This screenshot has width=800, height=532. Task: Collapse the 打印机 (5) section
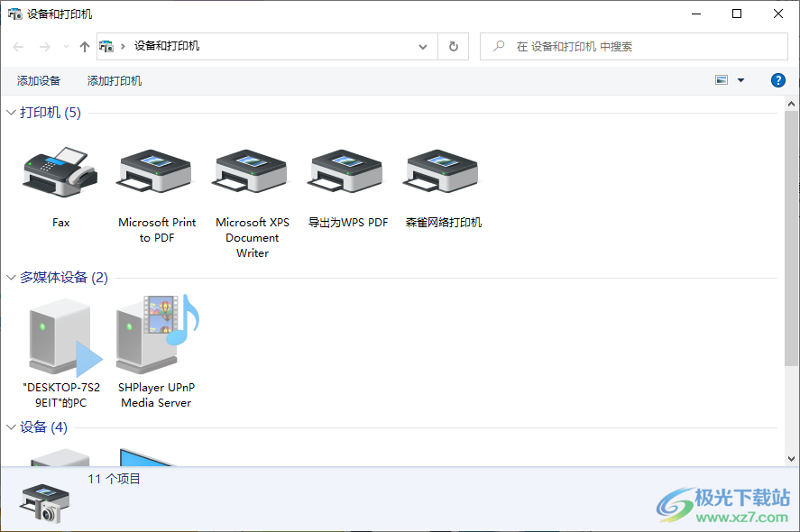pyautogui.click(x=9, y=113)
